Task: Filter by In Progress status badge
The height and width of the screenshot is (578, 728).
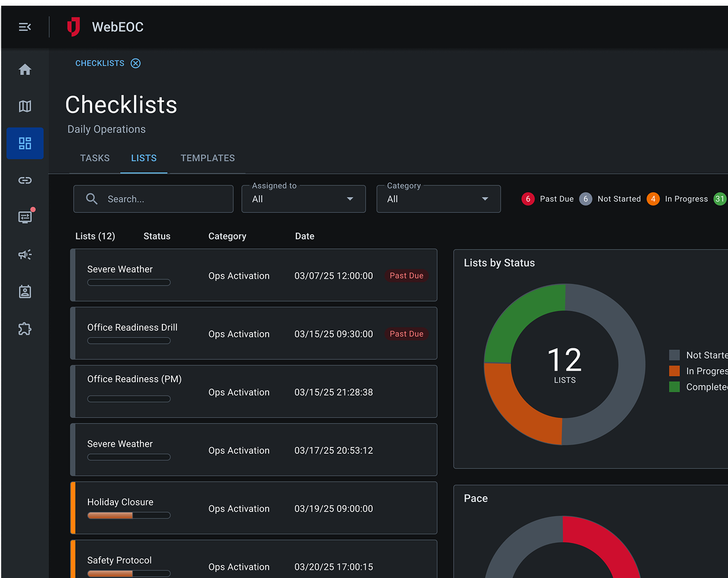Action: (677, 199)
